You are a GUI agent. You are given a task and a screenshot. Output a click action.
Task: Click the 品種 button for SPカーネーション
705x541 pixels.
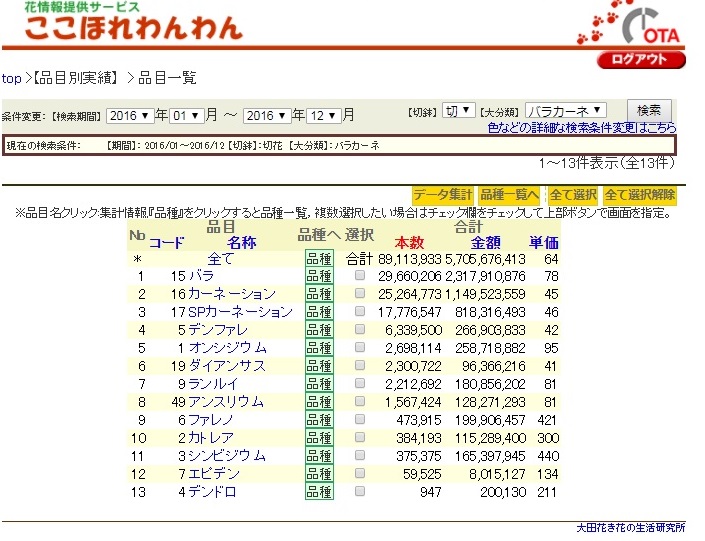[x=319, y=312]
